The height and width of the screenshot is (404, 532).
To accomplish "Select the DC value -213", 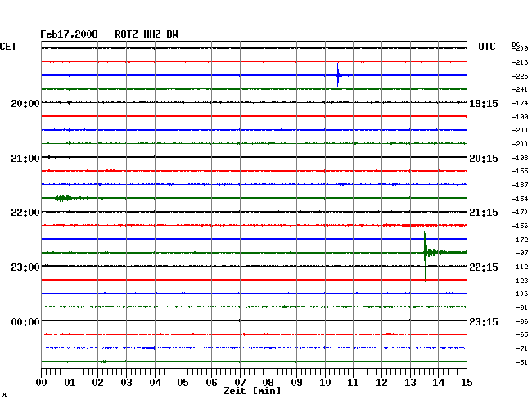I will (x=520, y=62).
